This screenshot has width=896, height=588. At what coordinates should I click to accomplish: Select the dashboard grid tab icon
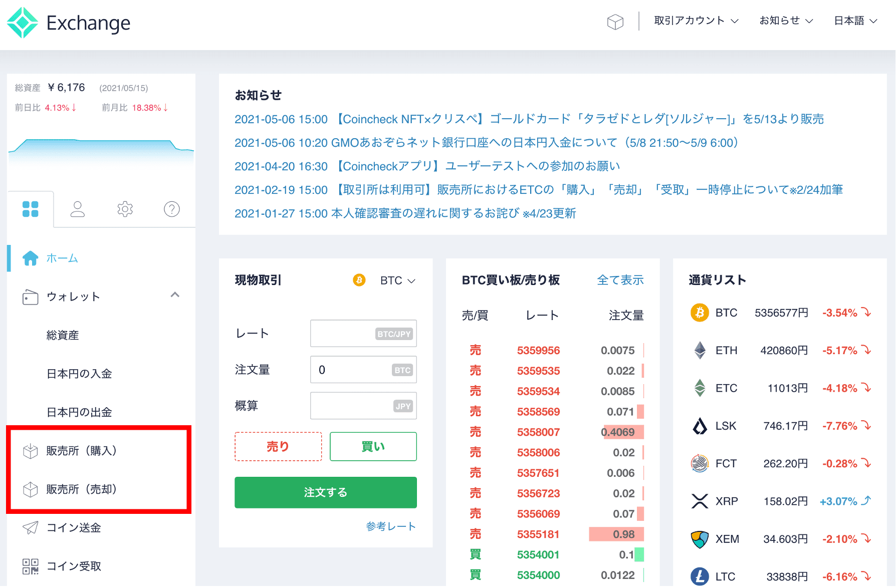[31, 209]
